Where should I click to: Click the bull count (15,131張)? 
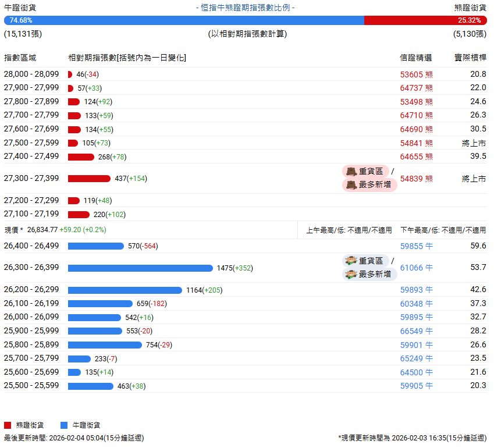23,34
